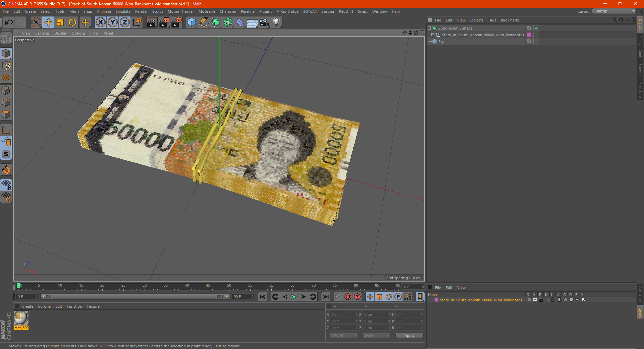Open the Object Manager search magnifier
Screen dimensions: 644x349
pyautogui.click(x=615, y=20)
